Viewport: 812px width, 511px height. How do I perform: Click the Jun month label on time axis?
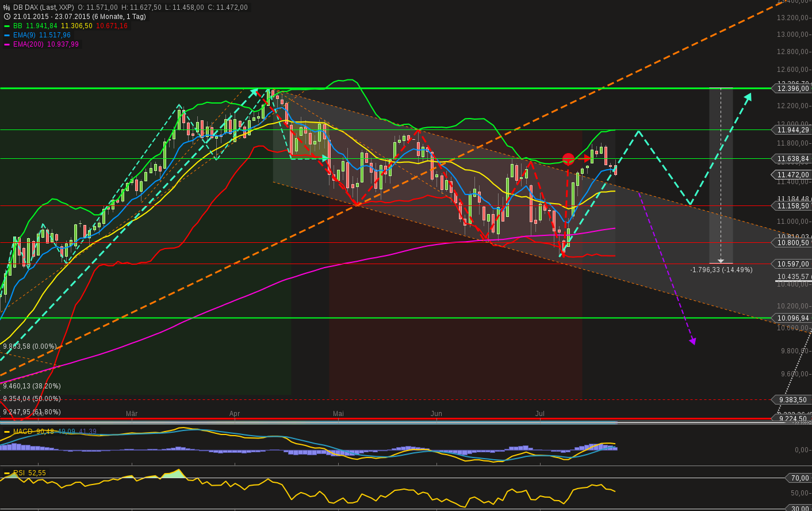(x=436, y=414)
